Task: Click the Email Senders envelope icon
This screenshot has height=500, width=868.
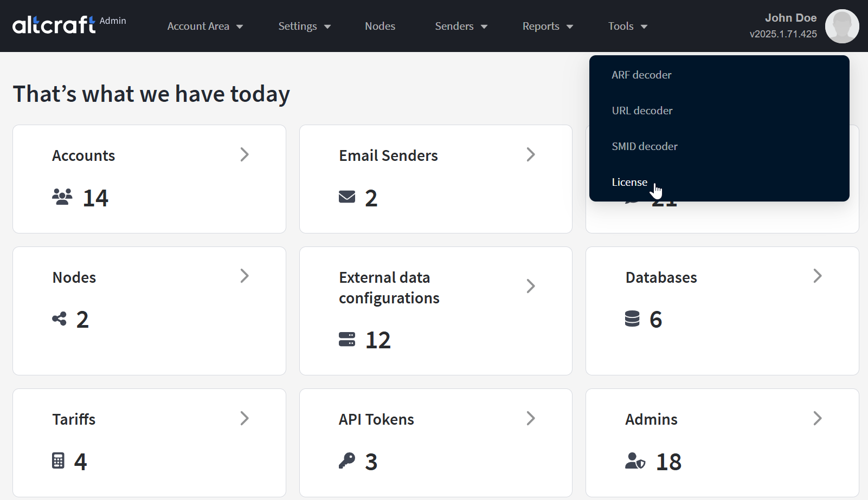Action: (347, 197)
